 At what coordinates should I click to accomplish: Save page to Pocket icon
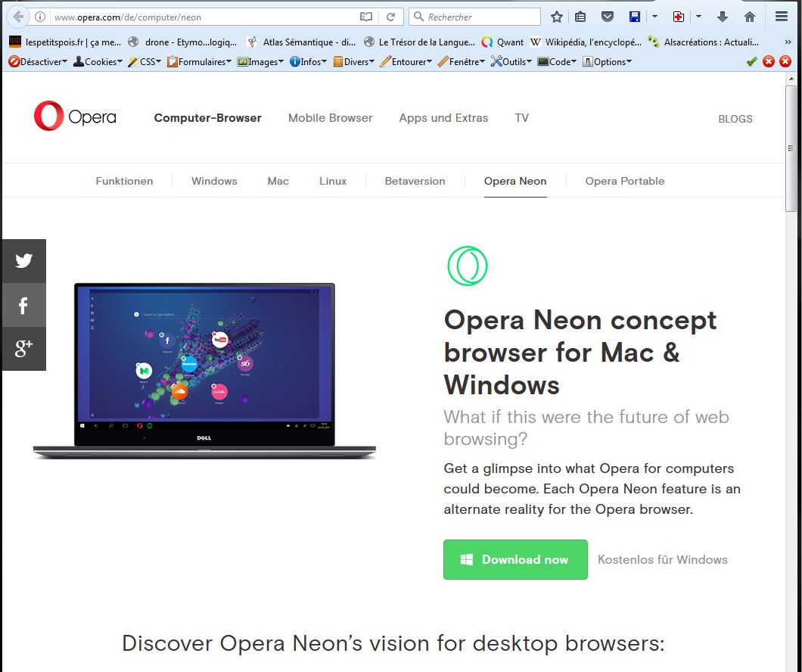607,17
